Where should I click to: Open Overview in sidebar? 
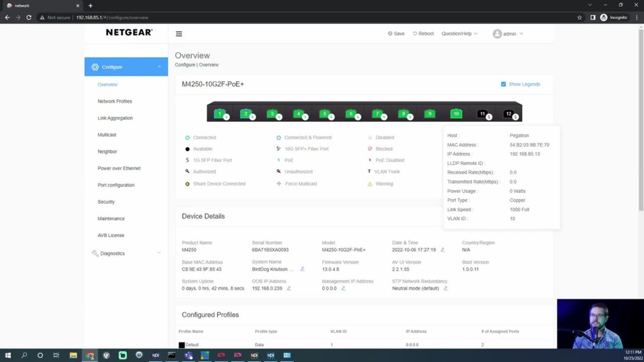[x=108, y=84]
